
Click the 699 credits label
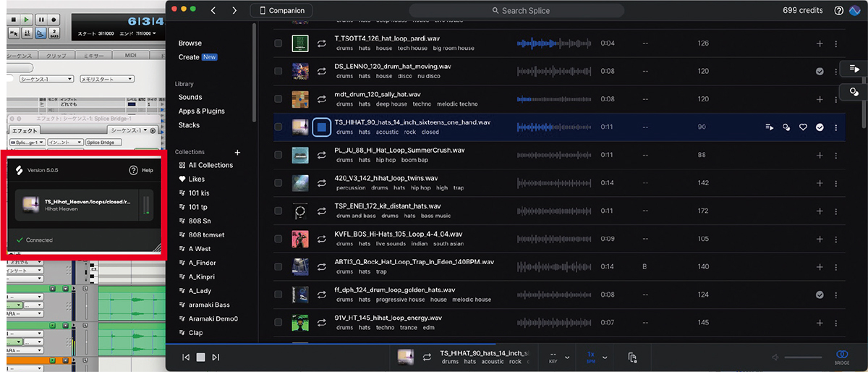click(x=804, y=10)
